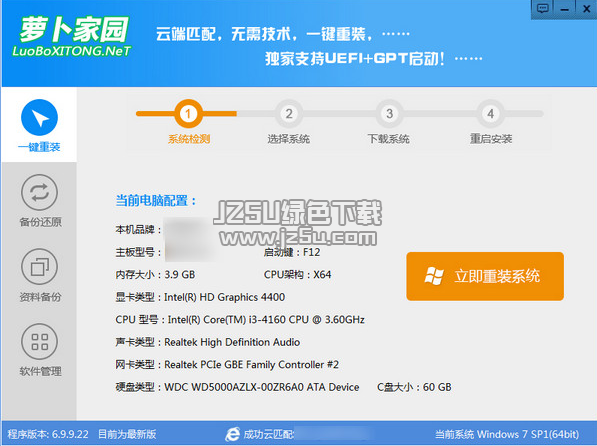The width and height of the screenshot is (597, 446).
Task: Start reinstall with 立即重装系统 button
Action: pyautogui.click(x=485, y=276)
